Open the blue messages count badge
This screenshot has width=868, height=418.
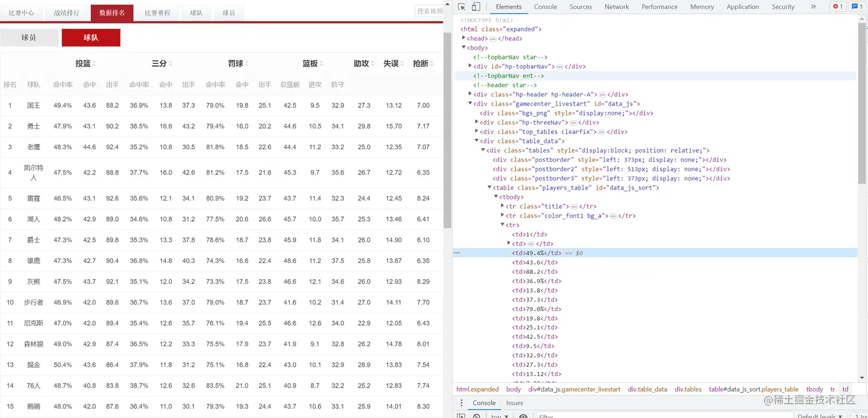(856, 7)
